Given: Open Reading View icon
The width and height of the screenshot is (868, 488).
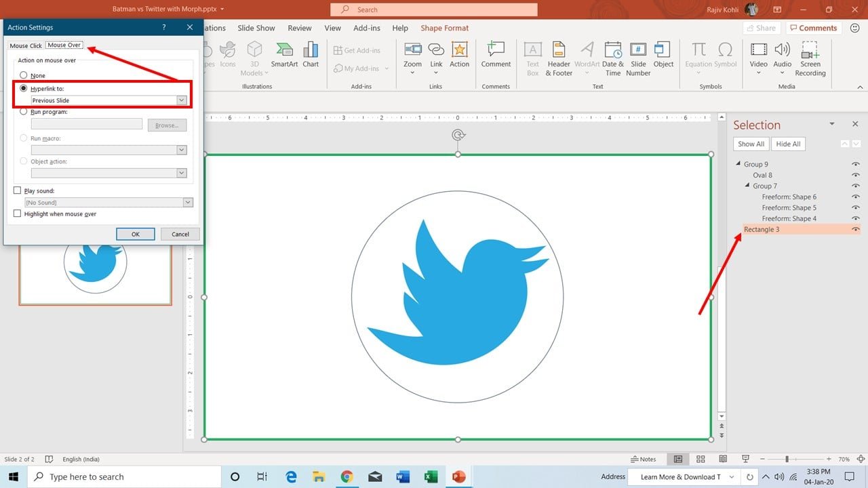Looking at the screenshot, I should 724,459.
